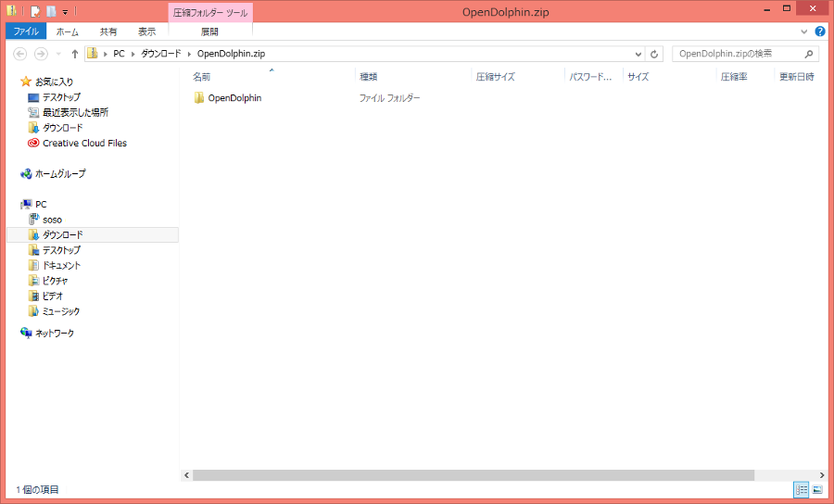Viewport: 834px width, 504px height.
Task: Sort by the 圧縮サイズ column header
Action: tap(496, 77)
